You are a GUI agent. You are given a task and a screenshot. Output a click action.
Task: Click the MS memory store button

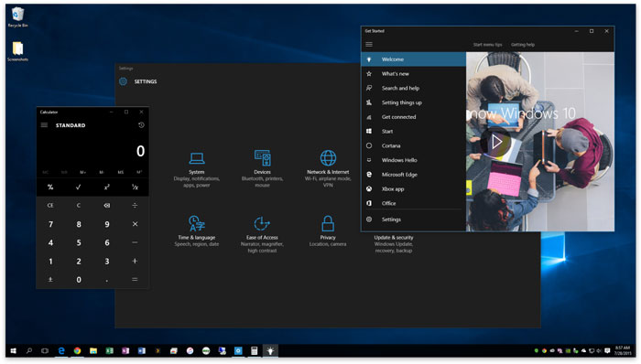click(121, 172)
